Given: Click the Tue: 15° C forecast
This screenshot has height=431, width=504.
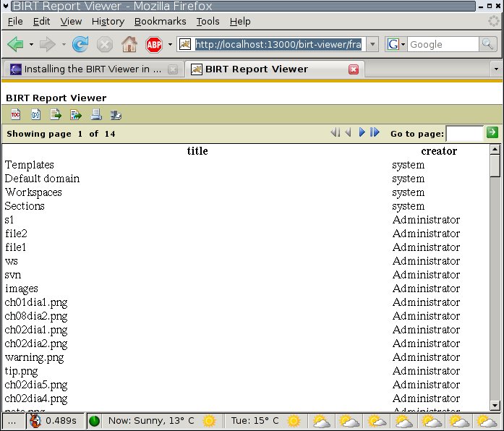Looking at the screenshot, I should pyautogui.click(x=255, y=421).
